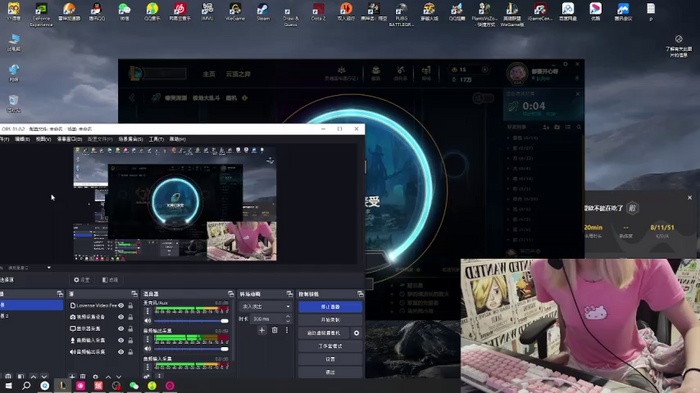Toggle visibility of Lovense Video Feed source
This screenshot has width=700, height=393.
[121, 305]
